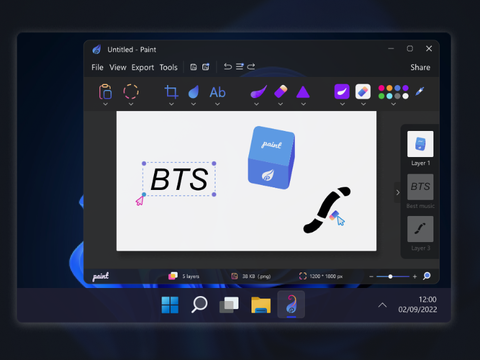Expand the Brush tool dropdown chevron
The image size is (480, 360).
256,104
